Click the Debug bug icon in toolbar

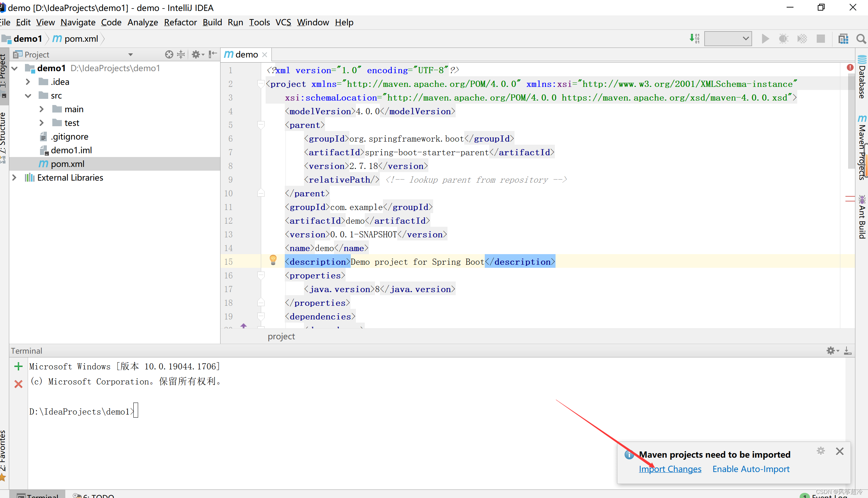point(784,39)
